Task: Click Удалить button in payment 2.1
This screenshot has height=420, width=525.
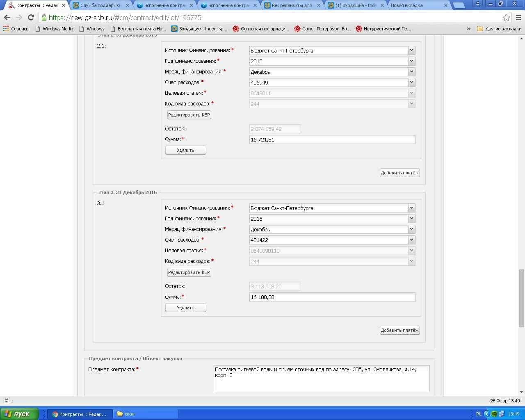Action: pyautogui.click(x=185, y=150)
